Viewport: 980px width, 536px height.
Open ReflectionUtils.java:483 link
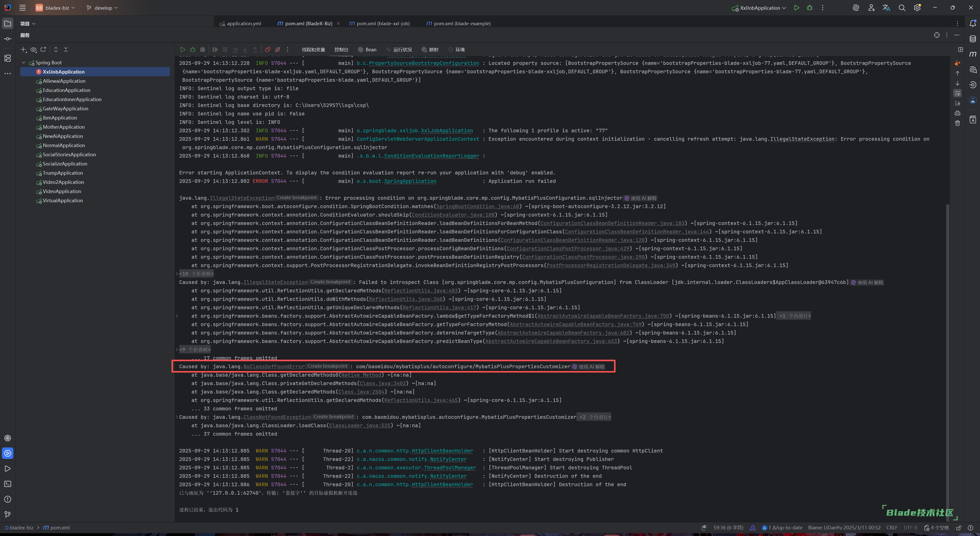click(421, 290)
